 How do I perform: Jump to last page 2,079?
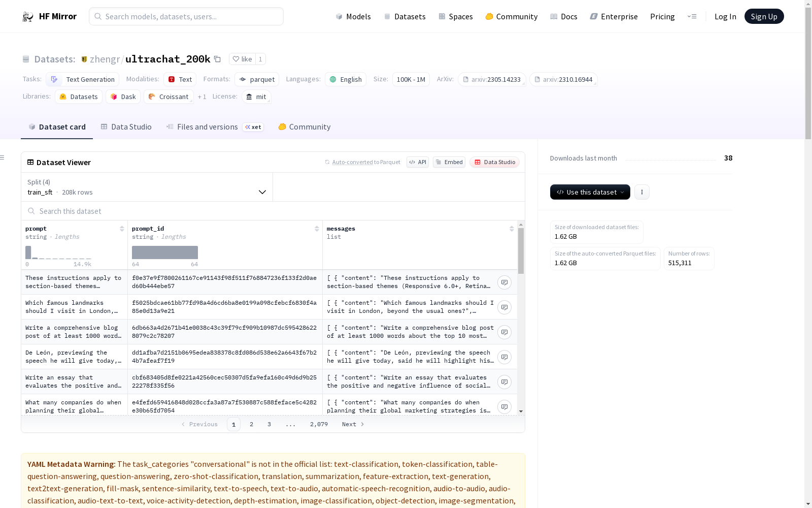[x=319, y=424]
